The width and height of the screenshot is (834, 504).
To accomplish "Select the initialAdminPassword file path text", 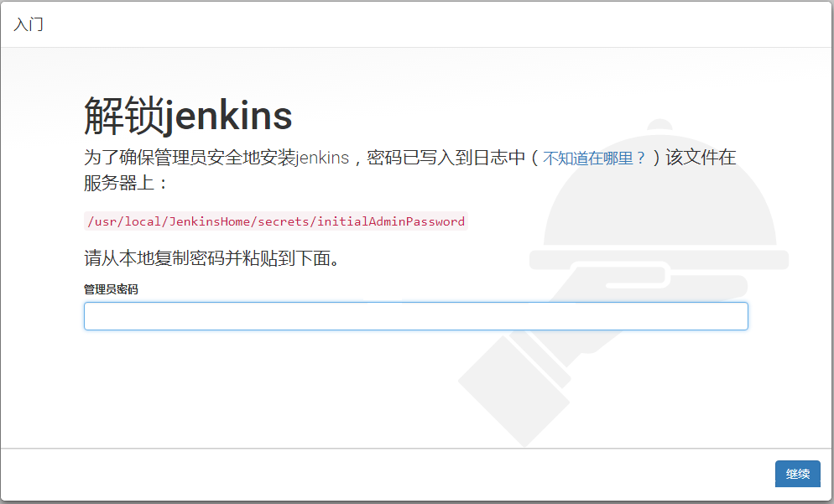I will [x=276, y=221].
